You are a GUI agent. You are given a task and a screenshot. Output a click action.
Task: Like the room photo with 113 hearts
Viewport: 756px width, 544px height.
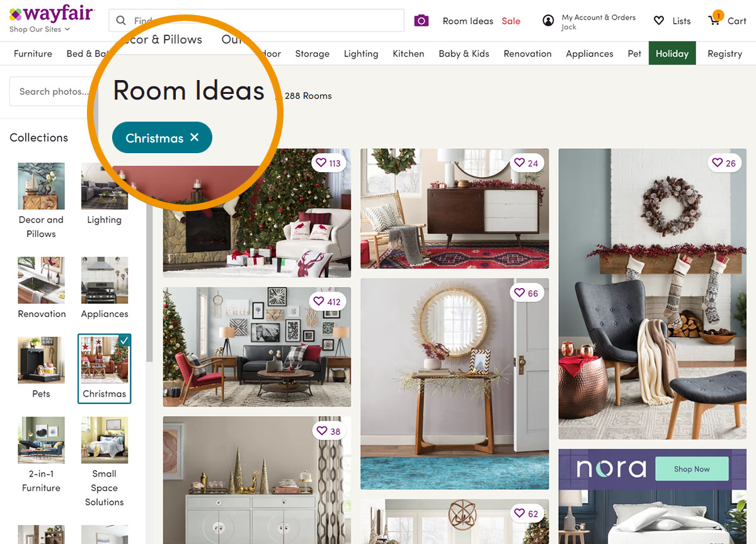pyautogui.click(x=321, y=163)
